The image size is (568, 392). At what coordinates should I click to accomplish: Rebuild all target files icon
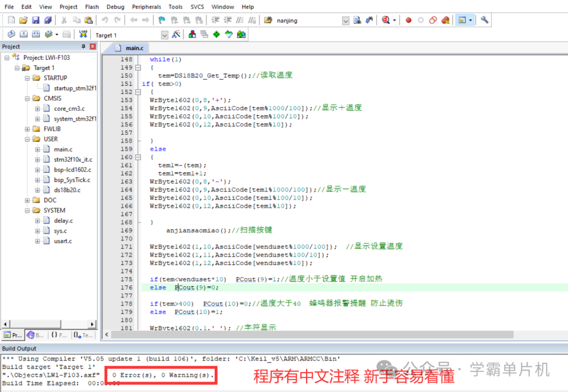(x=36, y=34)
